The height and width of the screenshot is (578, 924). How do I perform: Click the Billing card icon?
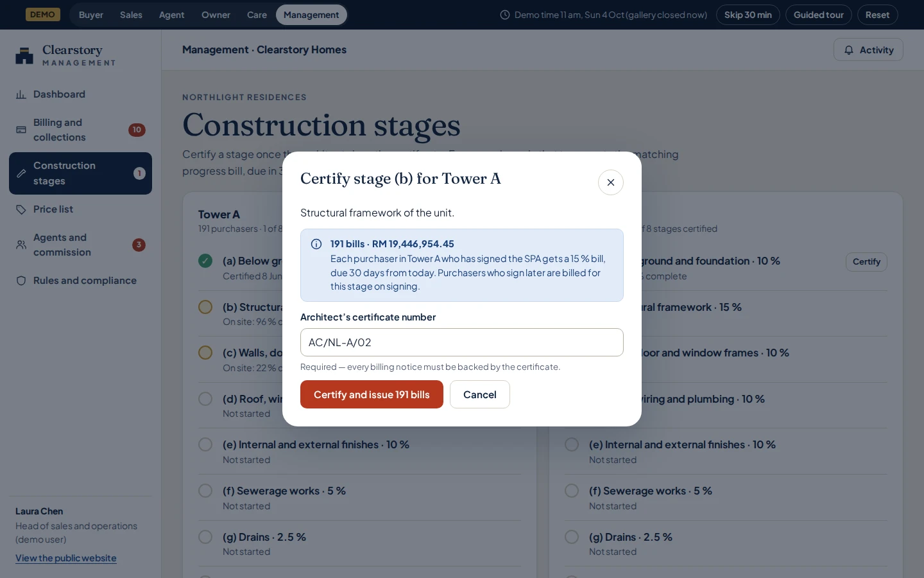[x=21, y=130]
